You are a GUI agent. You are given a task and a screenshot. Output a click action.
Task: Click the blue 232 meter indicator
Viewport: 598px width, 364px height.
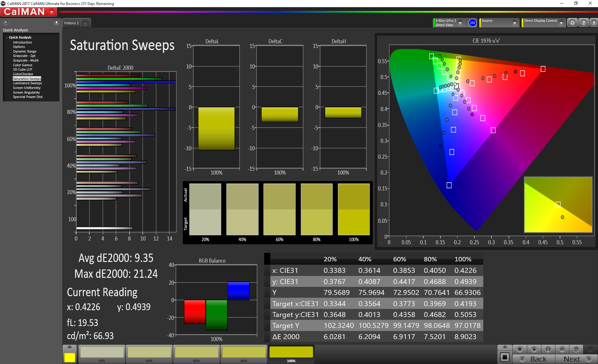coord(472,23)
